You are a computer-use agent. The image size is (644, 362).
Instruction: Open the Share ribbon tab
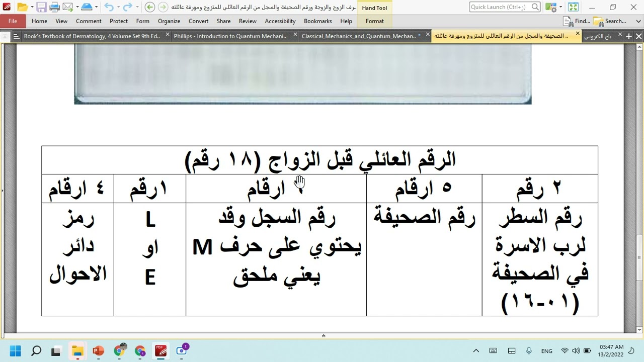tap(224, 21)
